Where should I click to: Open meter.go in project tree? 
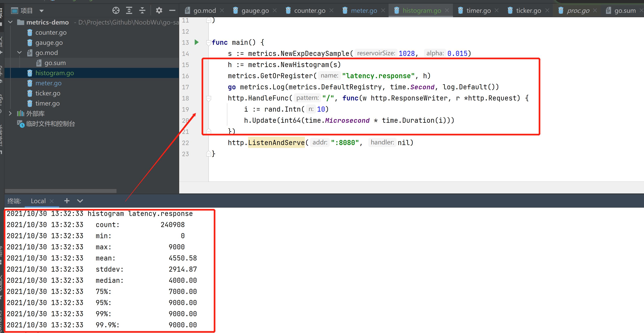(48, 83)
